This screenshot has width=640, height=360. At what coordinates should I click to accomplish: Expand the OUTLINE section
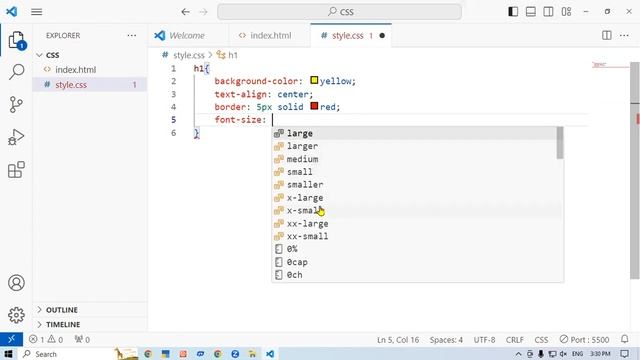[90, 310]
